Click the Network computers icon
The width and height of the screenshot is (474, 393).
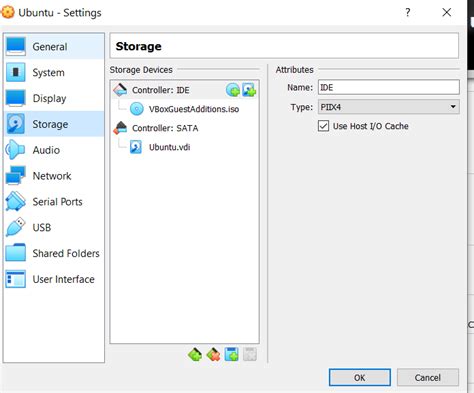point(15,175)
